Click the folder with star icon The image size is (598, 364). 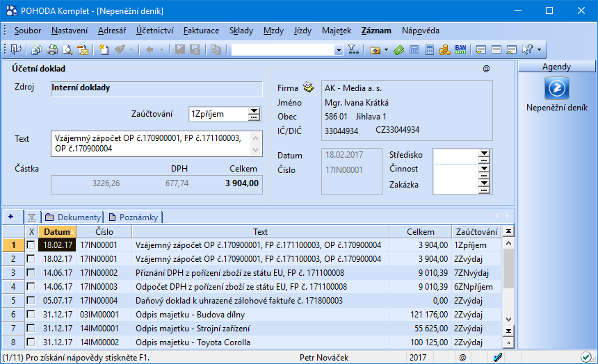(x=375, y=50)
